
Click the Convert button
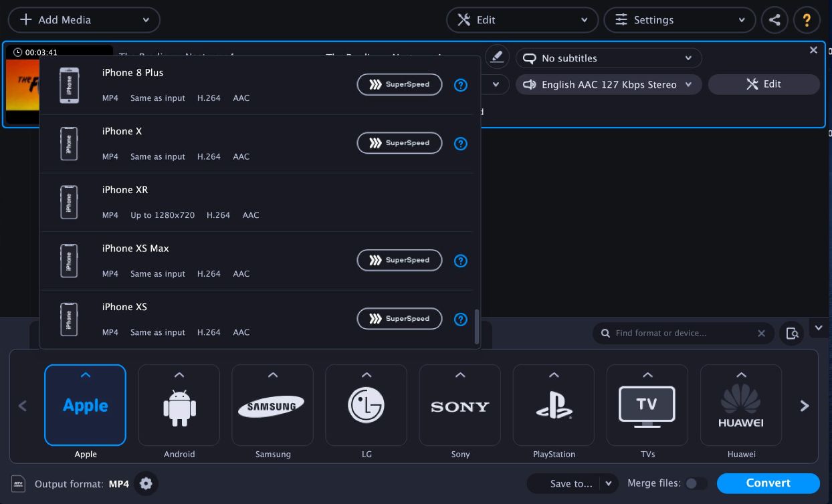pos(768,483)
